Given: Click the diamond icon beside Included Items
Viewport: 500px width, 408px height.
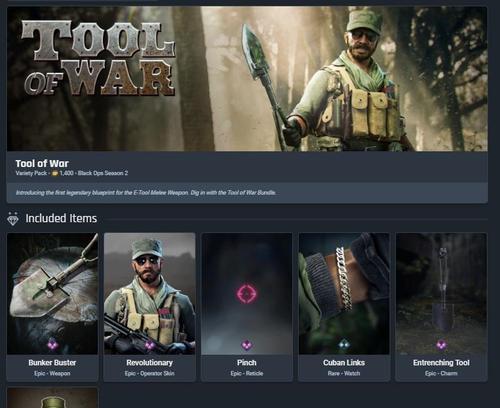Looking at the screenshot, I should click(13, 219).
